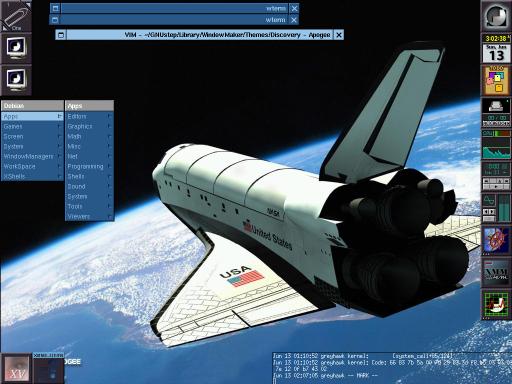Launch Netscape ship wheel dock icon
Viewport: 512px width, 384px height.
(496, 240)
